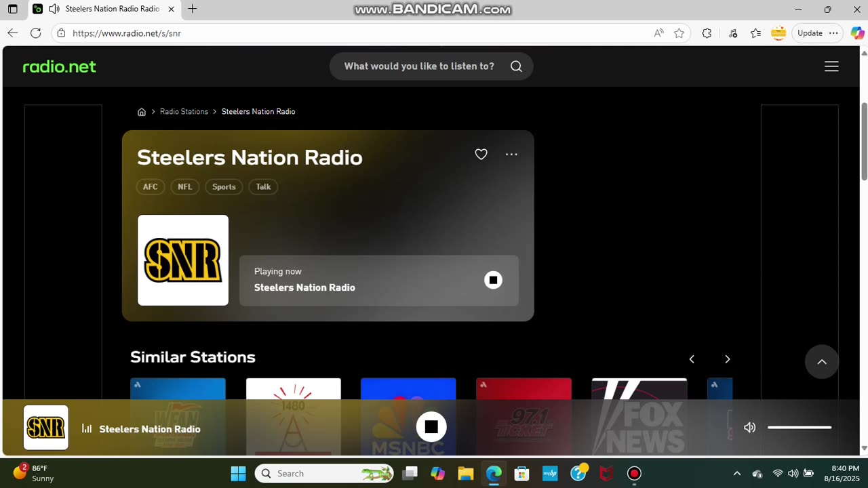Reload the page
The height and width of the screenshot is (488, 868).
pos(36,33)
